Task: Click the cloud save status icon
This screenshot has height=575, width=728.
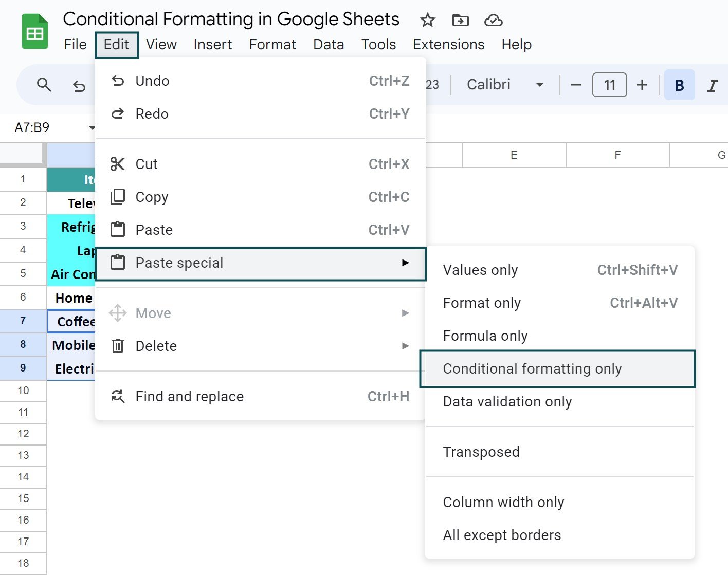Action: pos(493,21)
